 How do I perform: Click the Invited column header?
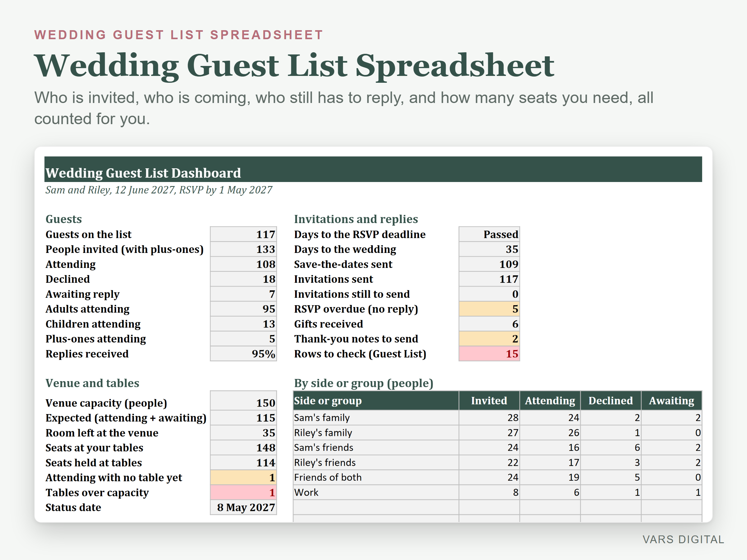coord(489,401)
